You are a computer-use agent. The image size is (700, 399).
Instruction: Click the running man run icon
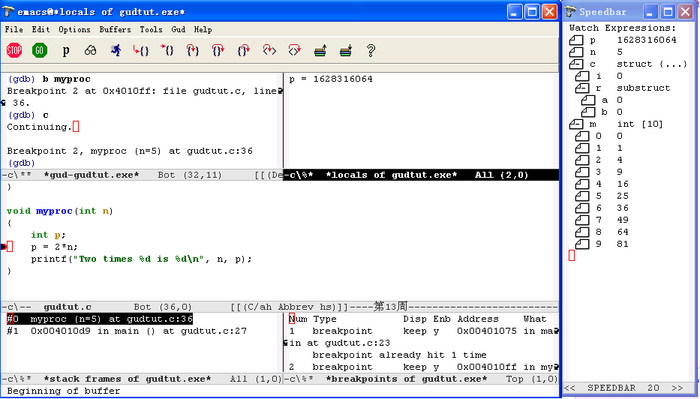click(x=116, y=50)
